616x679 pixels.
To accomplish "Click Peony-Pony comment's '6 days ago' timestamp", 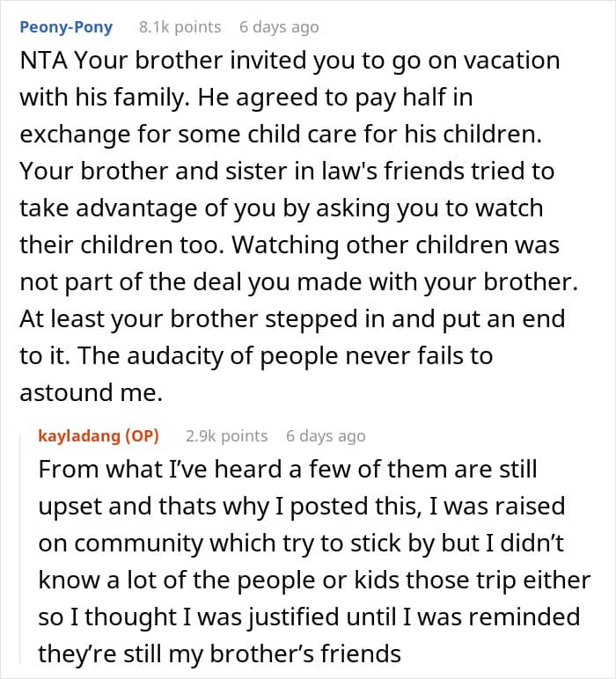I will (278, 27).
